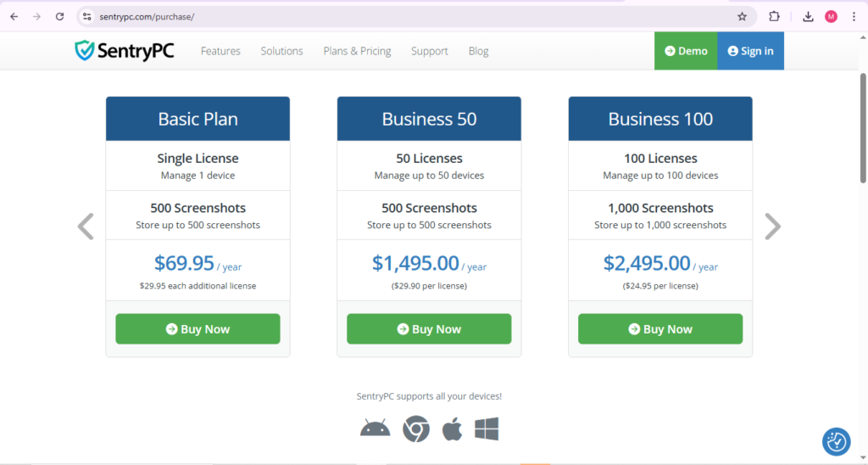Open the Support menu
Screen dimensions: 868x465
[x=430, y=51]
